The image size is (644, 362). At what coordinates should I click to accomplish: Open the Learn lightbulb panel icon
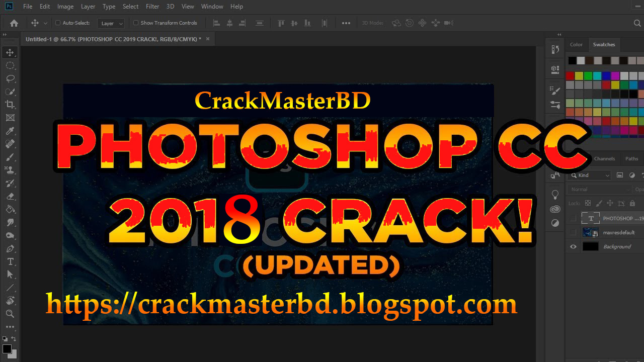click(x=555, y=194)
